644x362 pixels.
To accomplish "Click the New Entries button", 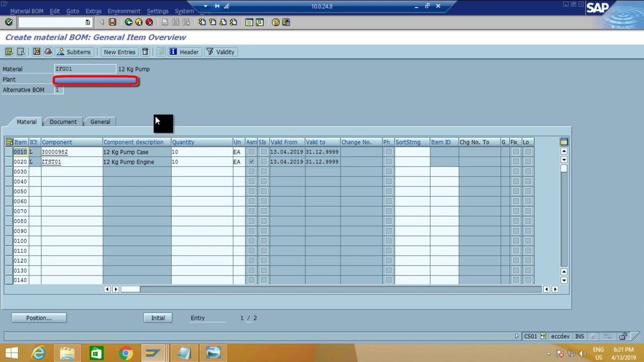I will 119,52.
